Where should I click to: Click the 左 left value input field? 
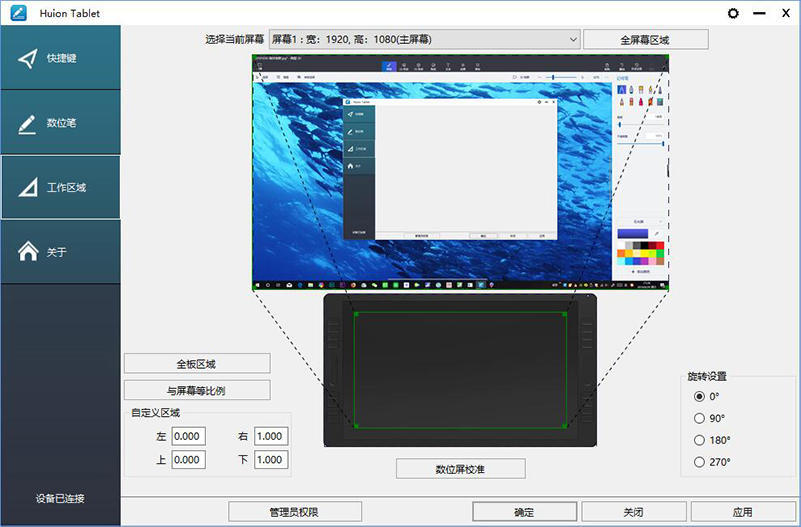tap(189, 436)
